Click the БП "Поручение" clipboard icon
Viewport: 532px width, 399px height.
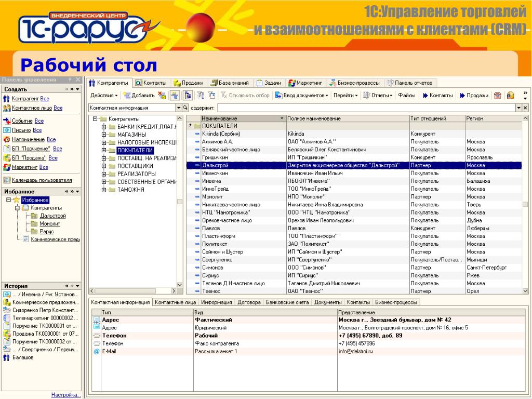pyautogui.click(x=6, y=149)
